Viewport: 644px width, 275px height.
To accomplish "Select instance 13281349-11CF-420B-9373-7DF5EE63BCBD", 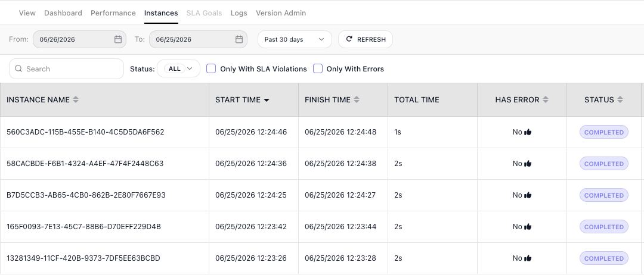I will coord(83,258).
